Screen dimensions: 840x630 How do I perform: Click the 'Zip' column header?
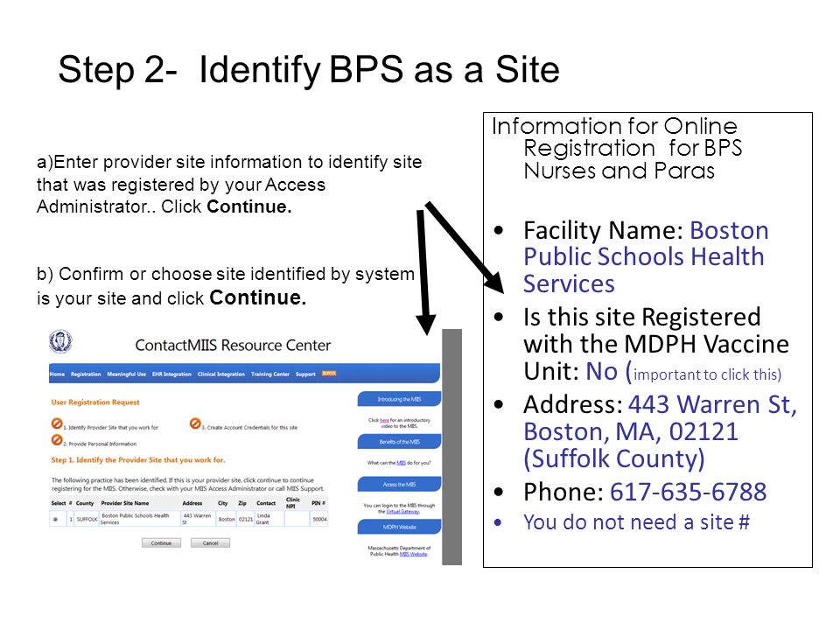(x=242, y=503)
